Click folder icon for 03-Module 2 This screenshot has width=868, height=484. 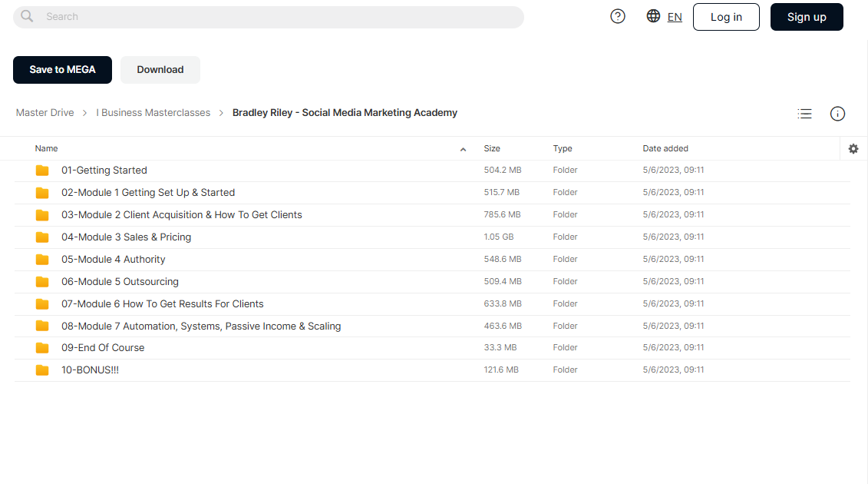pos(42,214)
